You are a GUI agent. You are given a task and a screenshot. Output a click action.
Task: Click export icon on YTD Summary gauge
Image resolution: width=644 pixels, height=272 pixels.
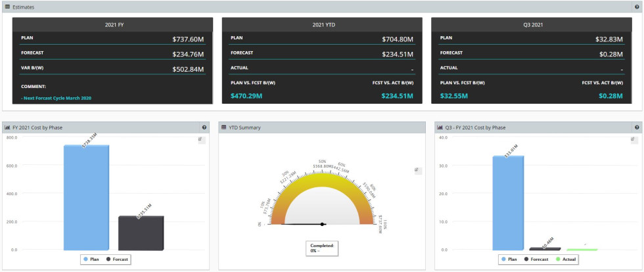[x=417, y=170]
